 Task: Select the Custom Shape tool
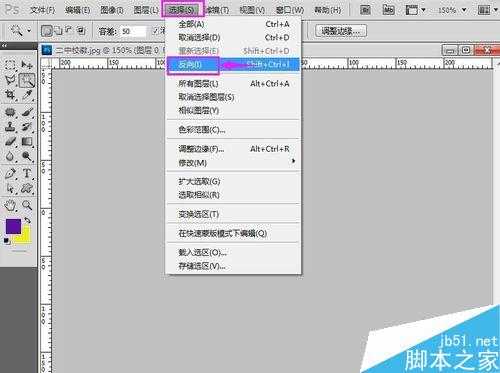27,189
